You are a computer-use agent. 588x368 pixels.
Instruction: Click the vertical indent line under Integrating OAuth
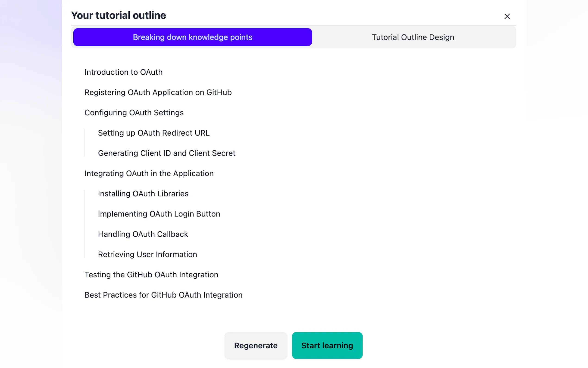pos(85,224)
